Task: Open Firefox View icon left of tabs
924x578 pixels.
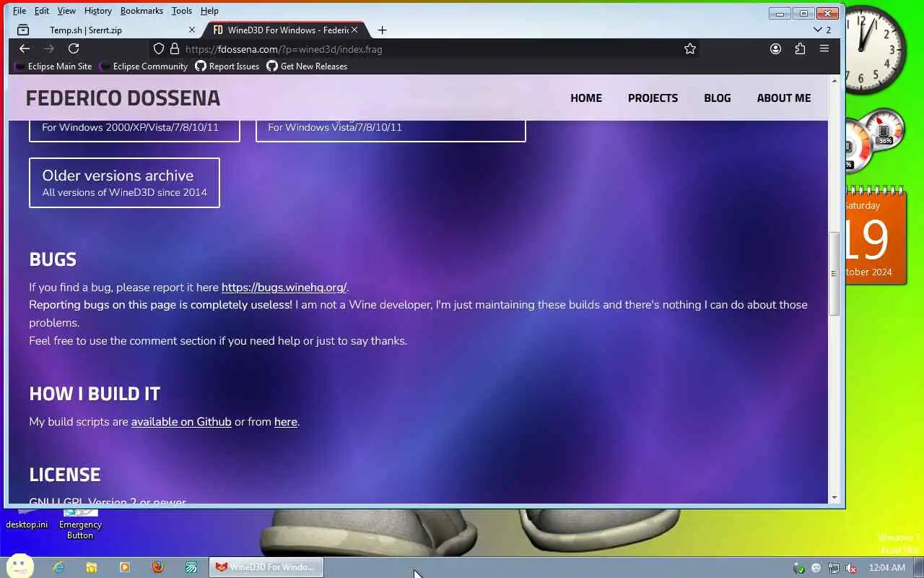Action: (x=23, y=30)
